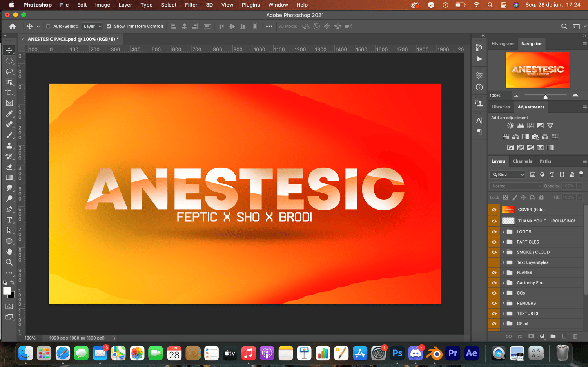Expand the LOGOS group
This screenshot has height=367, width=588.
point(503,232)
